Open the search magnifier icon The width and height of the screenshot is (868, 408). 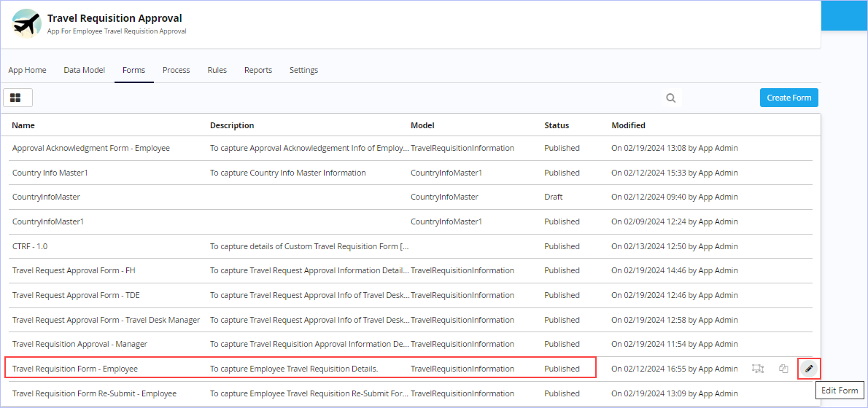tap(671, 98)
